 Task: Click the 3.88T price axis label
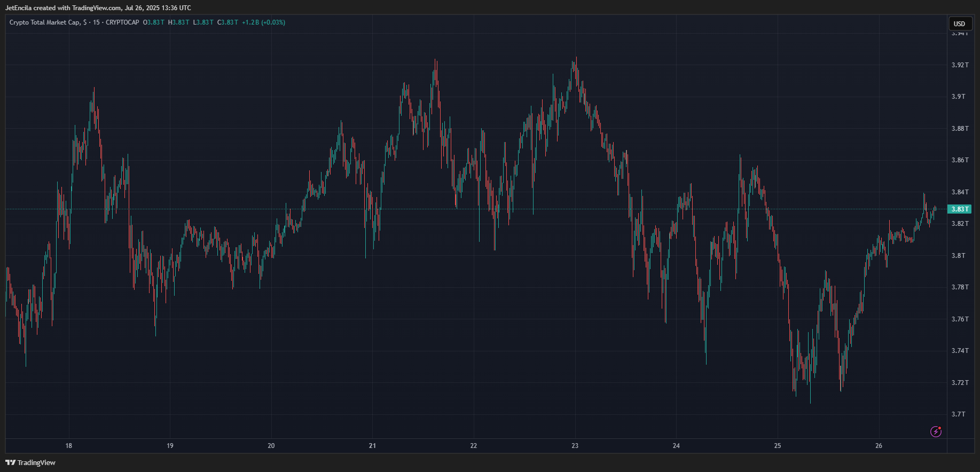point(960,129)
